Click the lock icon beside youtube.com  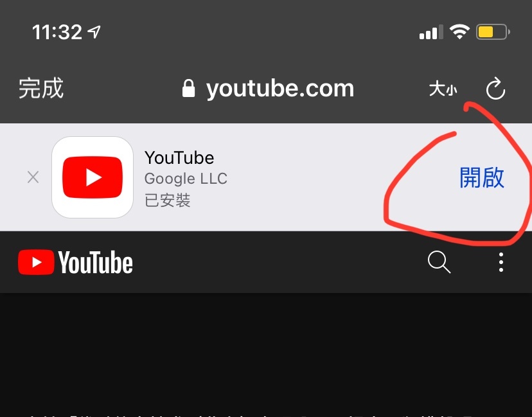point(189,89)
